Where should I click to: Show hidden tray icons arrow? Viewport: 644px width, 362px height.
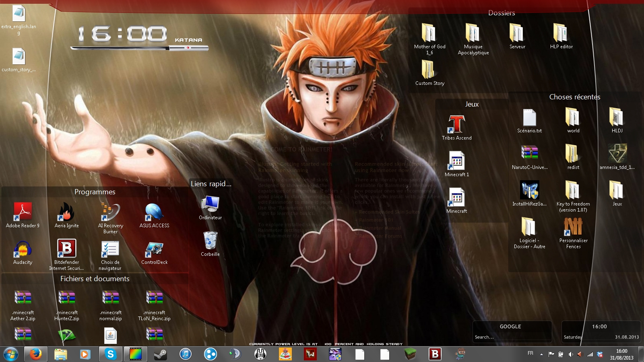click(x=541, y=354)
